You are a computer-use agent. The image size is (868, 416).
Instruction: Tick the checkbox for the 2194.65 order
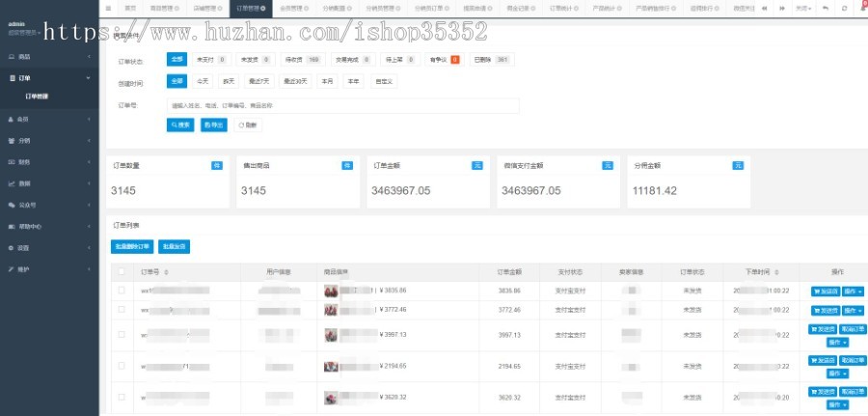[122, 366]
